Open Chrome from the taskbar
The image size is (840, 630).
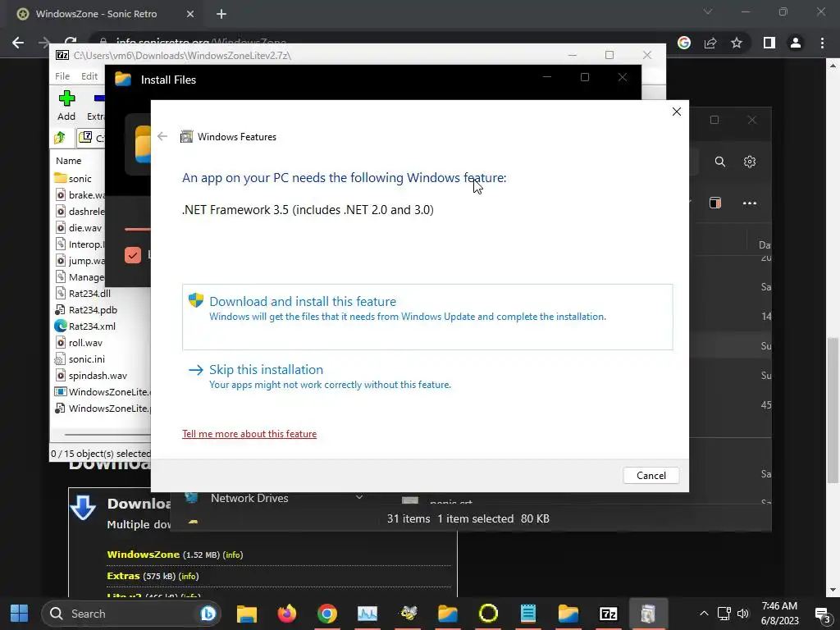pyautogui.click(x=326, y=614)
